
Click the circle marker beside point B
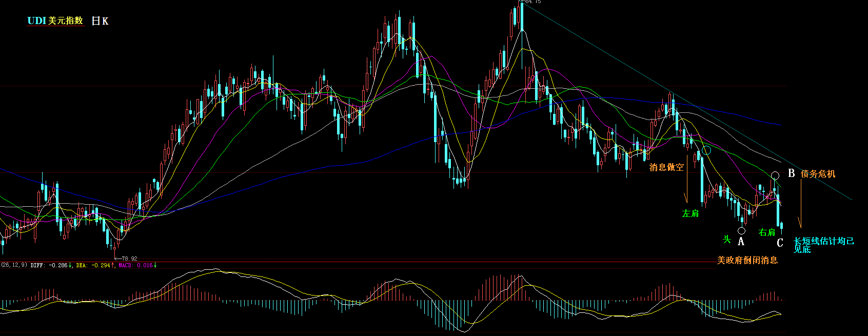[775, 176]
